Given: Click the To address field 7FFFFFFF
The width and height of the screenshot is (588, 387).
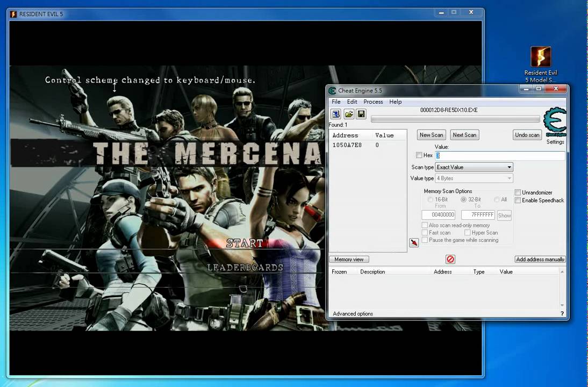Looking at the screenshot, I should point(478,215).
